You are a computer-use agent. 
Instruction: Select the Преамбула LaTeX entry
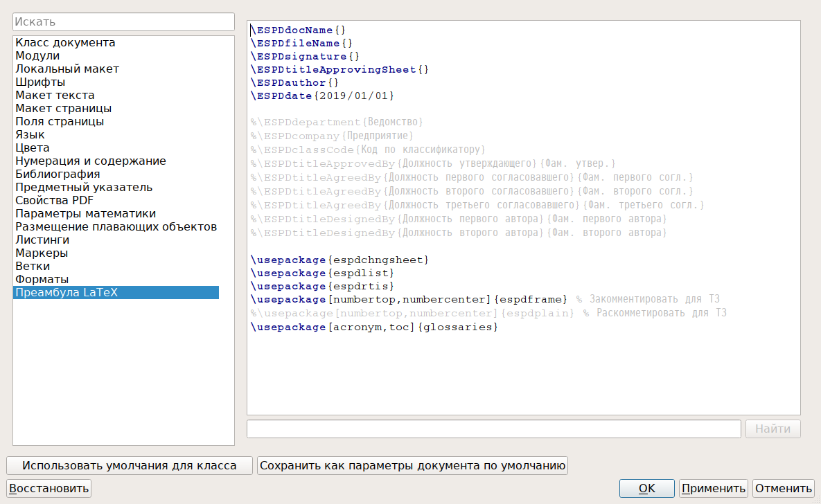coord(116,293)
